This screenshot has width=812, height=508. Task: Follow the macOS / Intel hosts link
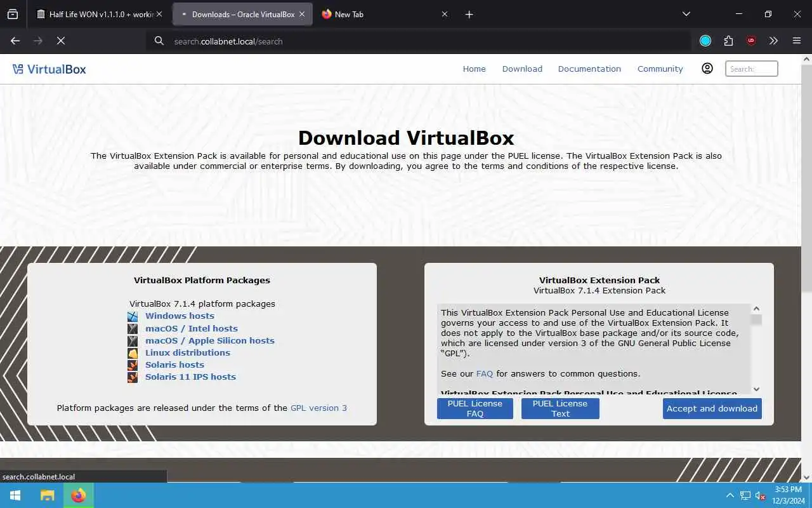point(191,328)
